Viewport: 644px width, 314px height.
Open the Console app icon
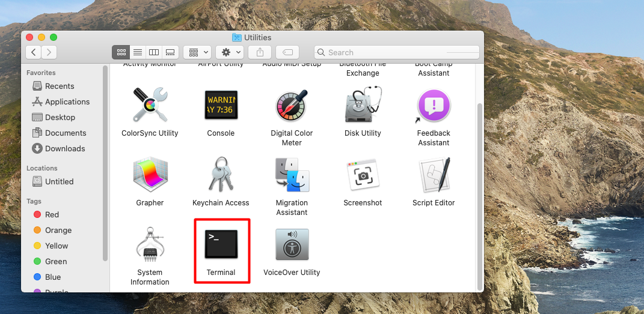point(221,105)
